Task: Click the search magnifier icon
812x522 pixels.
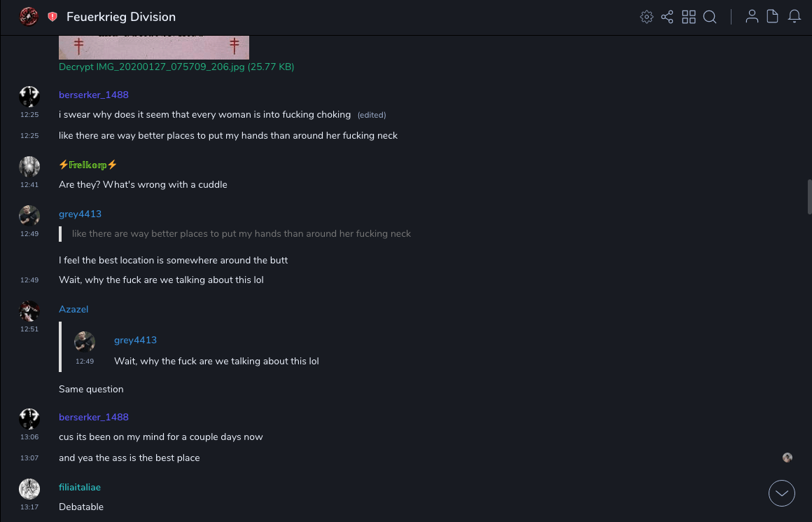Action: pos(710,17)
